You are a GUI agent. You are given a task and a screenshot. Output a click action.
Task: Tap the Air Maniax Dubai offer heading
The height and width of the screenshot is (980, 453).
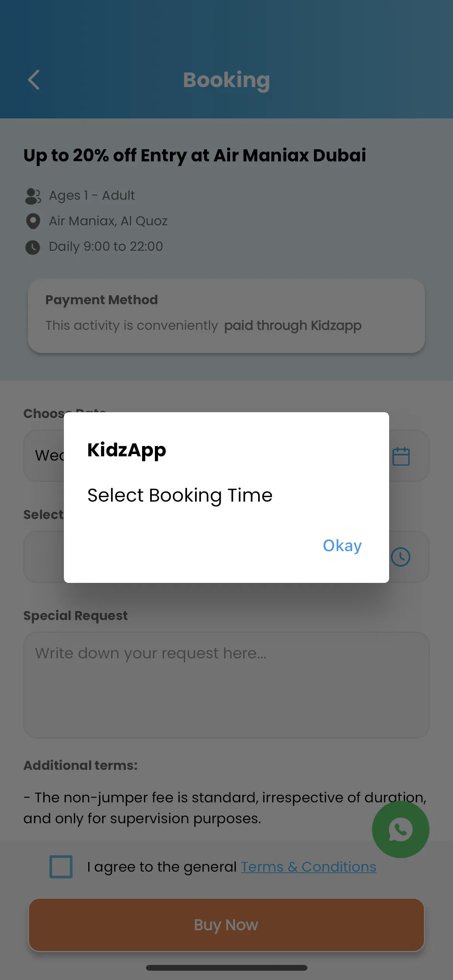[194, 156]
